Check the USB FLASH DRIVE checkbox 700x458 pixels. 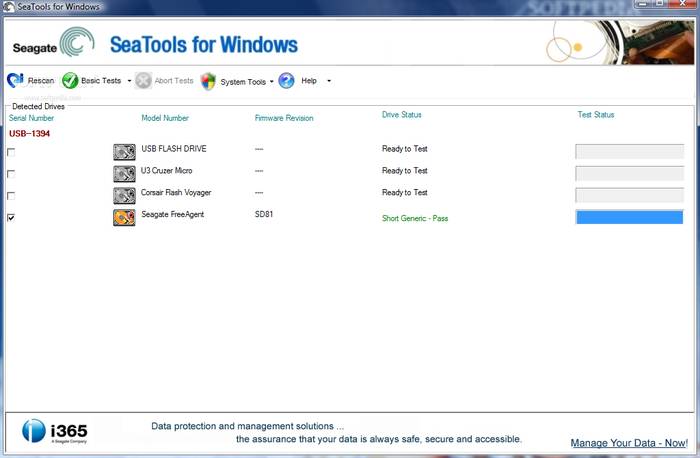point(11,152)
